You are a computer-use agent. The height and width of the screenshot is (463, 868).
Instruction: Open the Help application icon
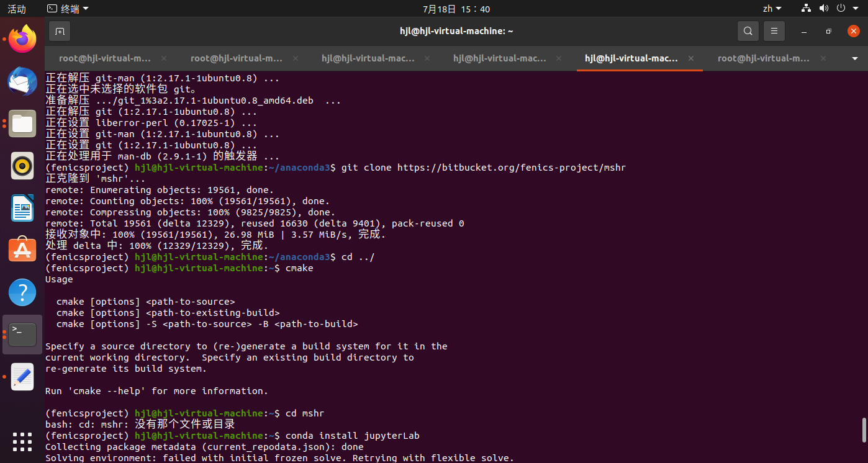click(x=22, y=292)
